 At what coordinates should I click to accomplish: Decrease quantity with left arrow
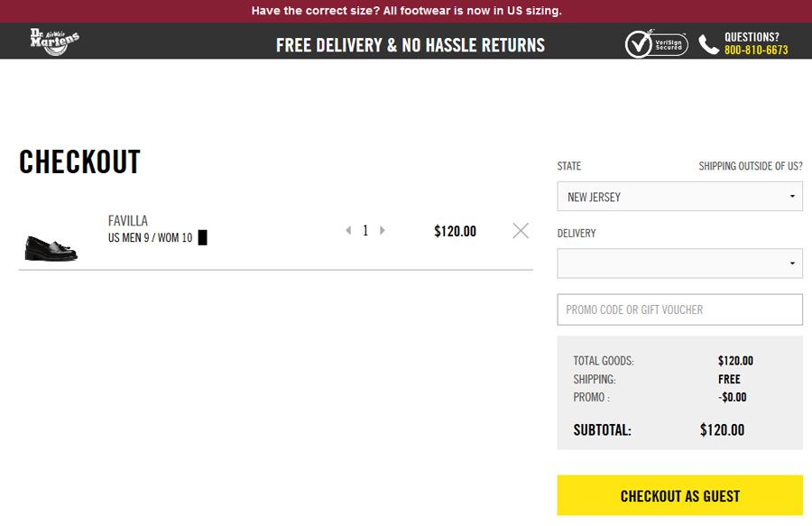coord(348,230)
